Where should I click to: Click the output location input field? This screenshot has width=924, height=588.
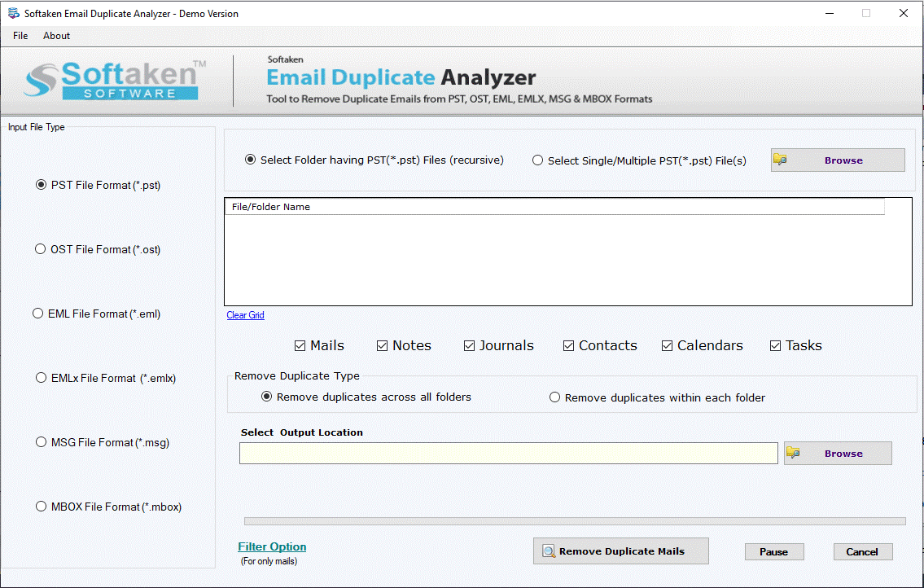pyautogui.click(x=508, y=453)
